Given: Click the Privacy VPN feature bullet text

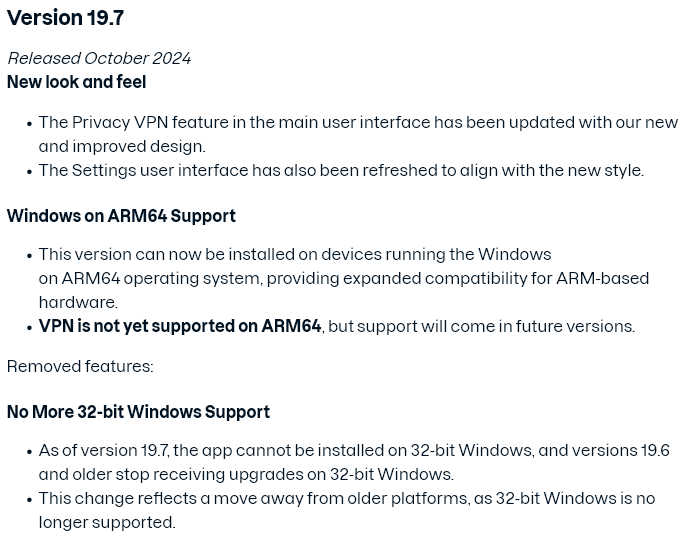Looking at the screenshot, I should [x=358, y=134].
